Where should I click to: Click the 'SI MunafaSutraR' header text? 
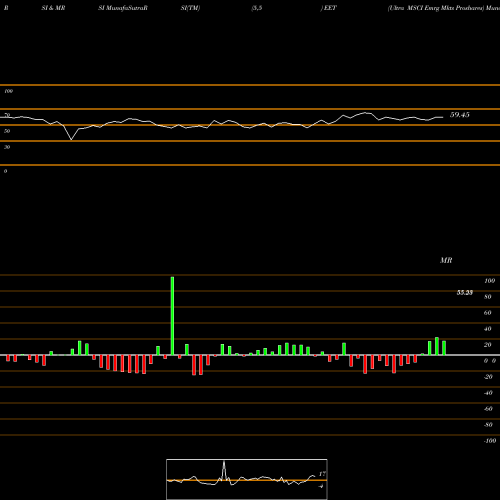pos(123,8)
